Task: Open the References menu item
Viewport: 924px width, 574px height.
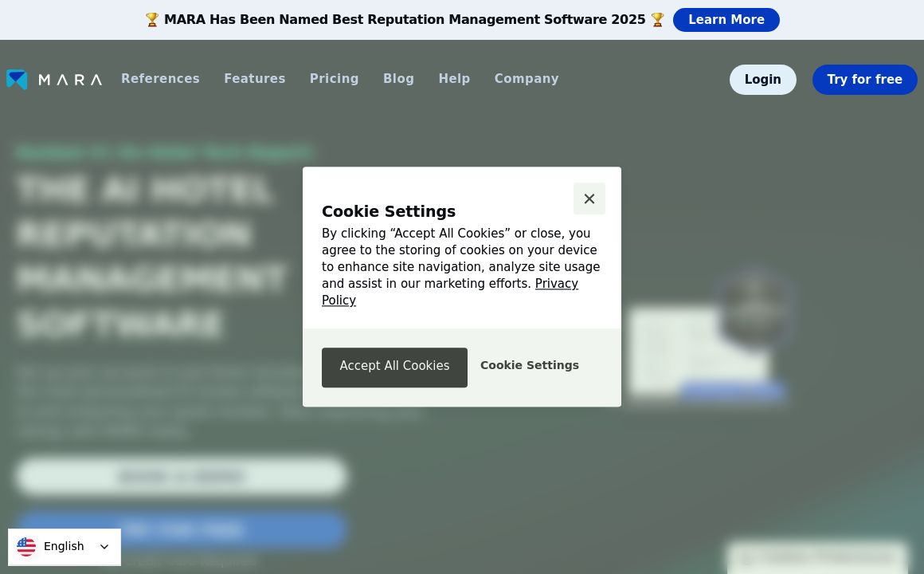Action: (160, 79)
